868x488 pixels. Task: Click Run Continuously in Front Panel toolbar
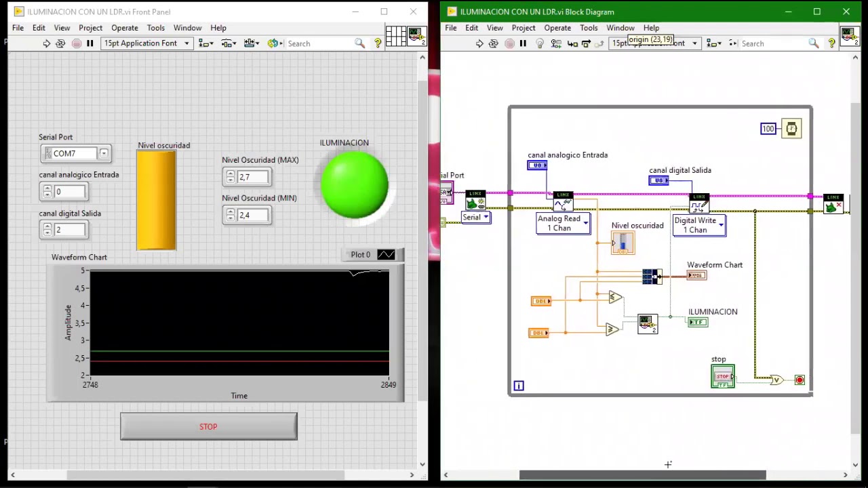(60, 43)
